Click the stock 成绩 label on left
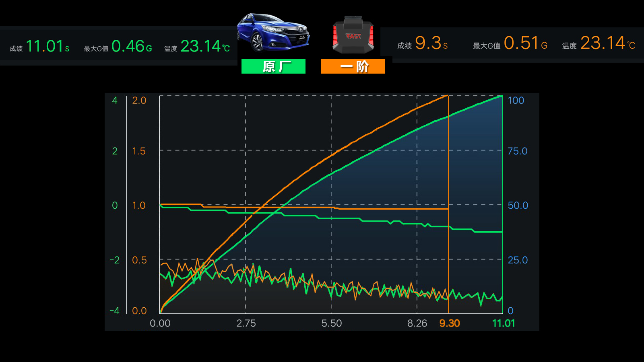The image size is (644, 362). (16, 49)
